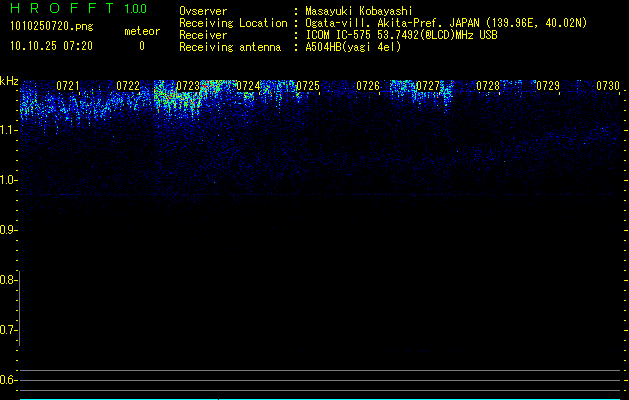
Task: Click the 'Receiver' field label
Action: click(x=203, y=35)
